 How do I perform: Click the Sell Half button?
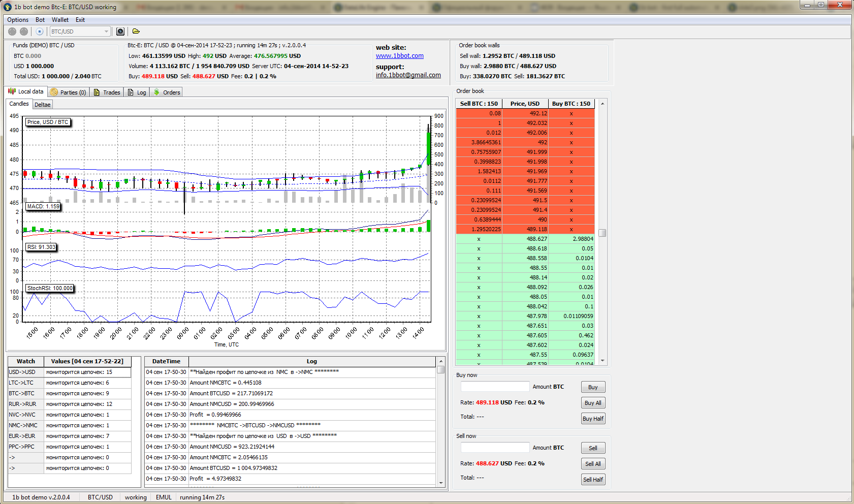pos(593,480)
